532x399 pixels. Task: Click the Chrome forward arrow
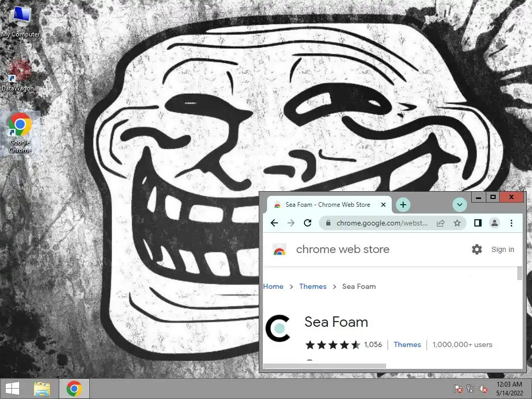(291, 223)
